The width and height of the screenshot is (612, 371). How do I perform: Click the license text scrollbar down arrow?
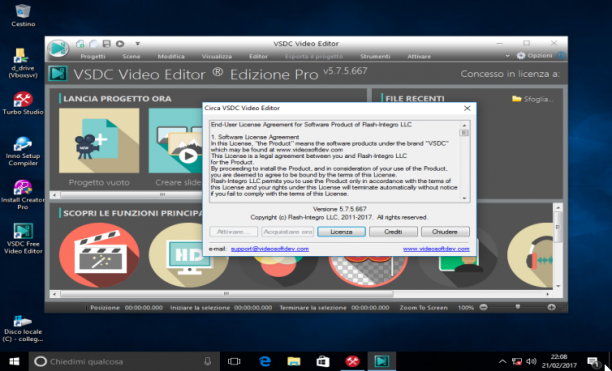click(464, 198)
